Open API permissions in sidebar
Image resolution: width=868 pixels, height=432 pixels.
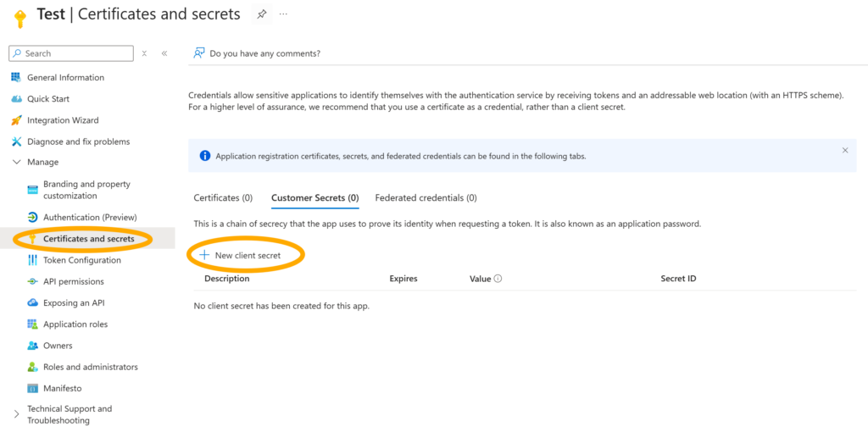click(73, 281)
